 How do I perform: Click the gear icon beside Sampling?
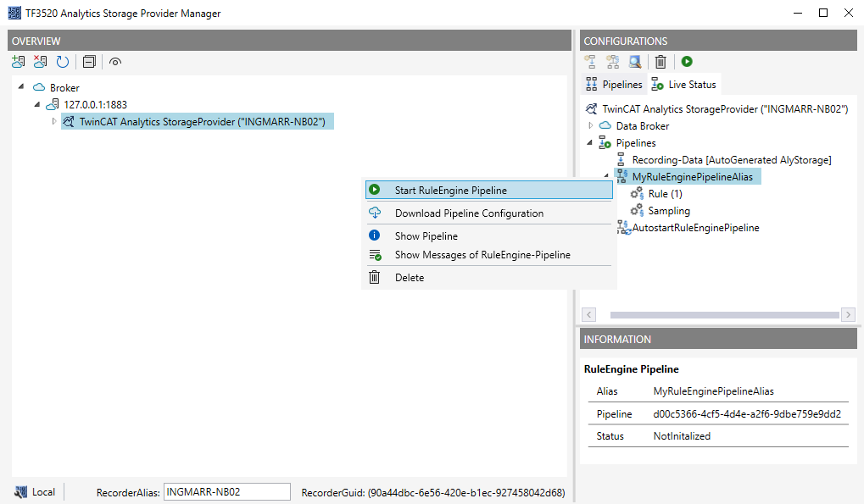click(637, 210)
